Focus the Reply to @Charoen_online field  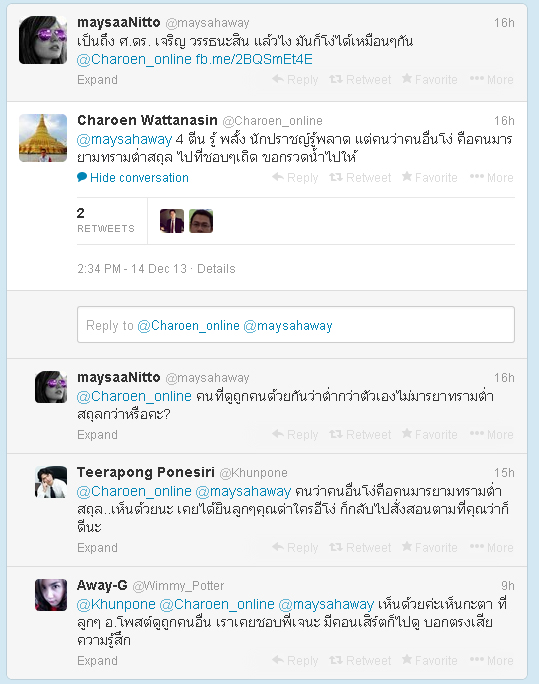[296, 325]
